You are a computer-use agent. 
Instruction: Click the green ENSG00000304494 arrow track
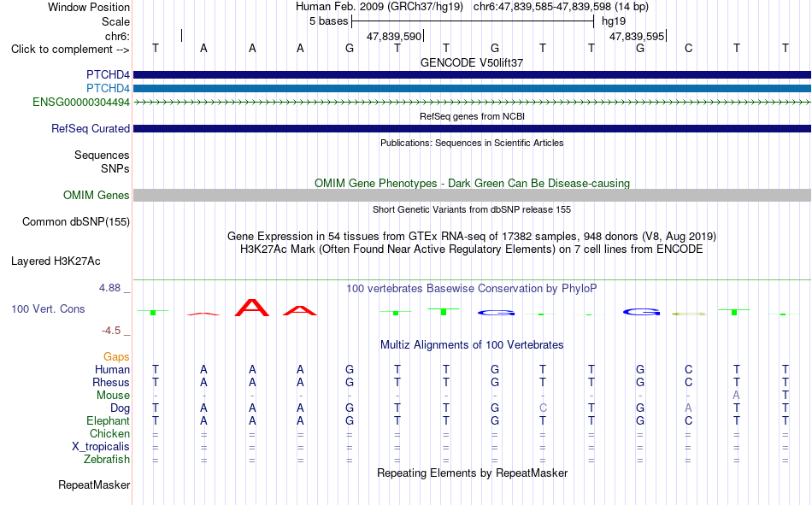[x=472, y=103]
